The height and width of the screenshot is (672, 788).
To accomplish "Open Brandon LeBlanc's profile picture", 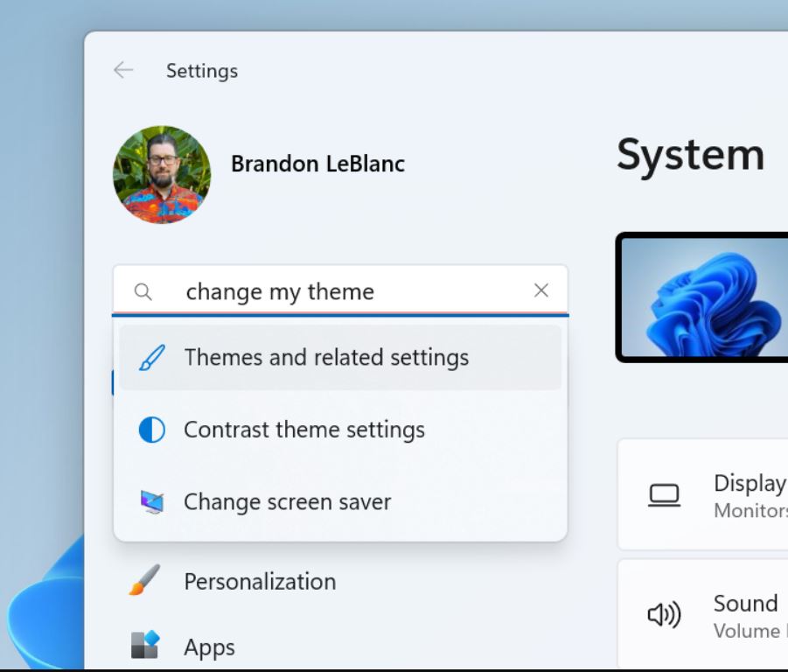I will click(x=162, y=175).
